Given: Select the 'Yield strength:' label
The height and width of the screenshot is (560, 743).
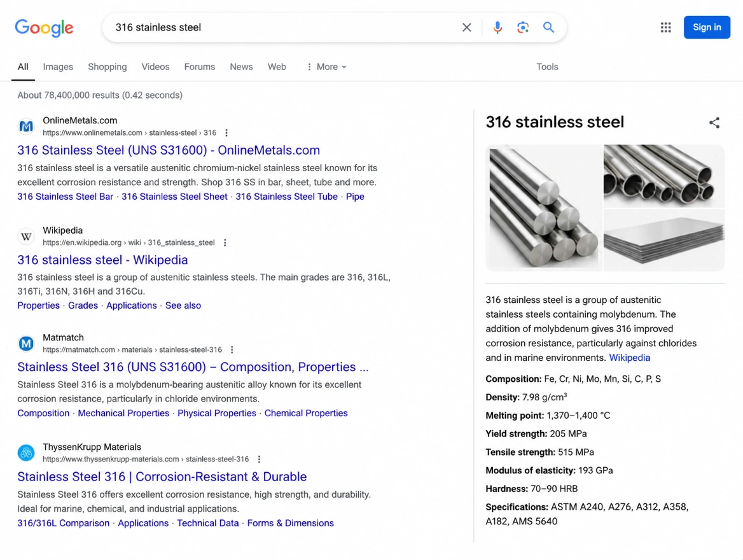Looking at the screenshot, I should click(516, 434).
